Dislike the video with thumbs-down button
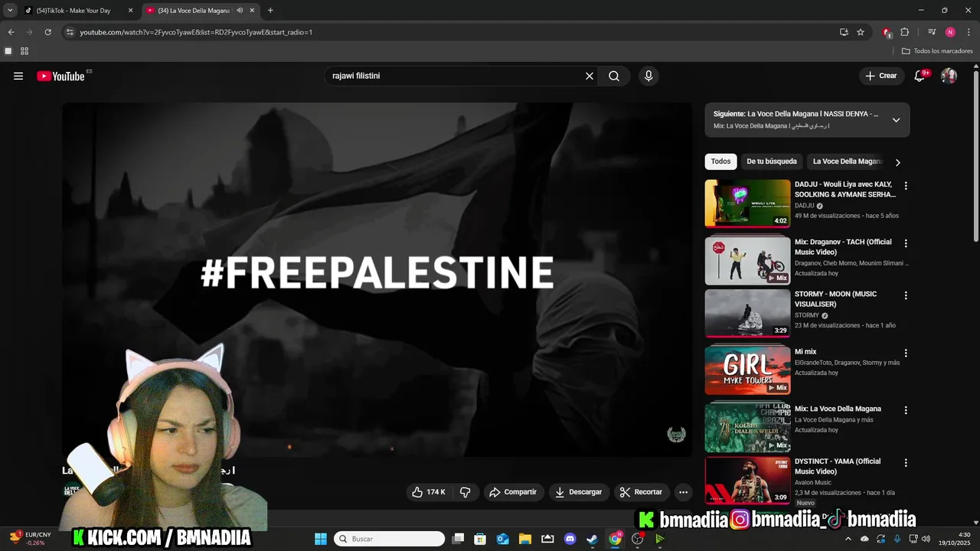The image size is (980, 551). click(x=465, y=492)
